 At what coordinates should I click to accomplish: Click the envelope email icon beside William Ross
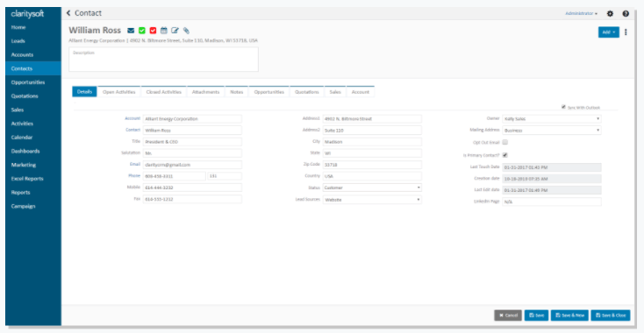[x=131, y=31]
